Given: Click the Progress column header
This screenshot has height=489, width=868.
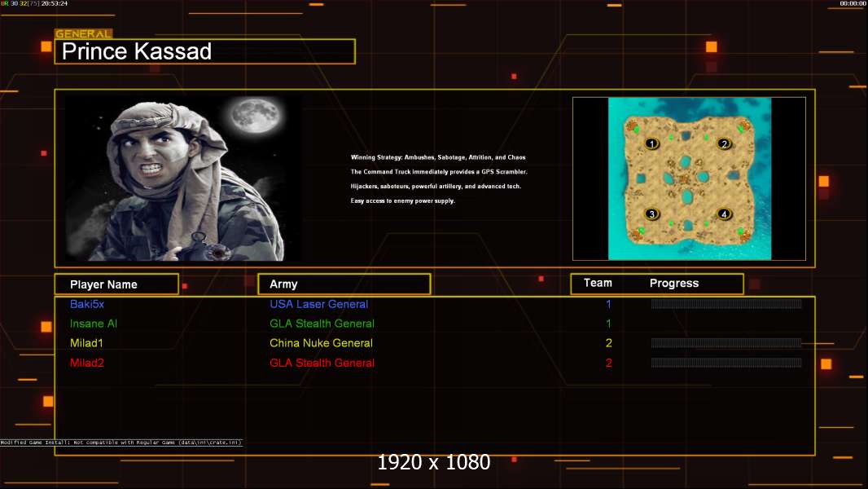Looking at the screenshot, I should point(673,283).
